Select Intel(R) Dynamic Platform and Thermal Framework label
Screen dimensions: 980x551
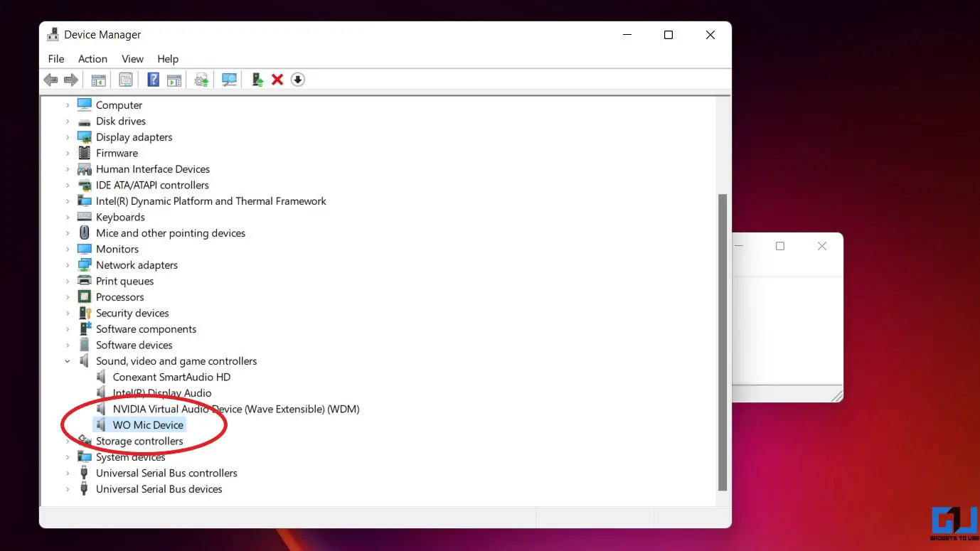coord(211,201)
